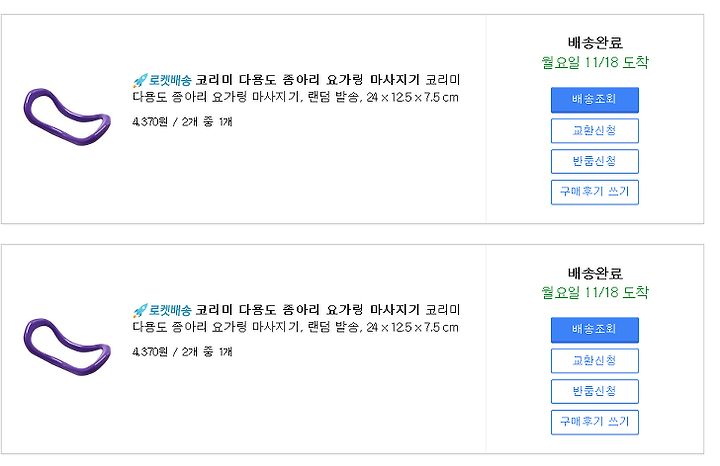Screen dimensions: 720x466
Task: Open the purple yoga ring thumbnail in second order
Action: pos(67,347)
